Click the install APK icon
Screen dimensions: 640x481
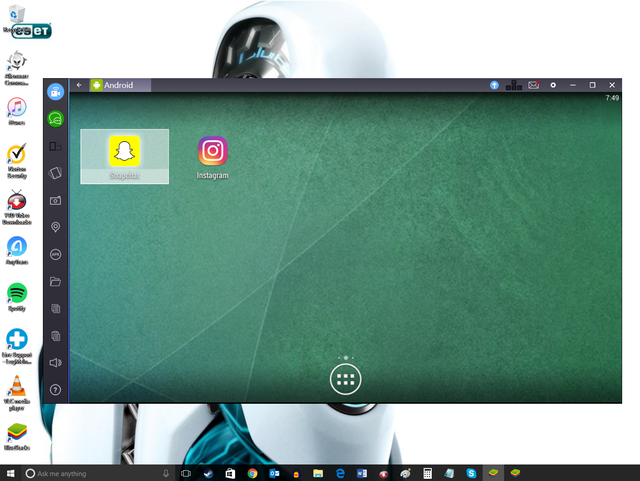pos(56,254)
